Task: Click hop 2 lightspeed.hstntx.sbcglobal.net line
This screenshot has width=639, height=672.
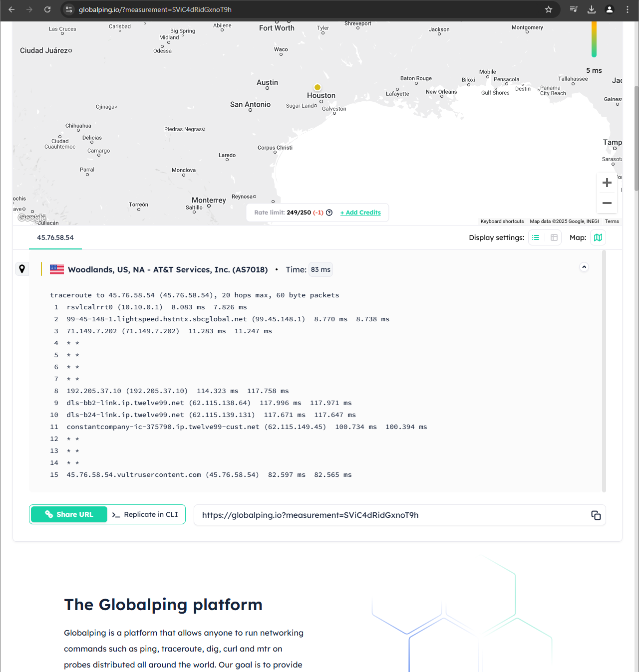Action: [x=221, y=319]
